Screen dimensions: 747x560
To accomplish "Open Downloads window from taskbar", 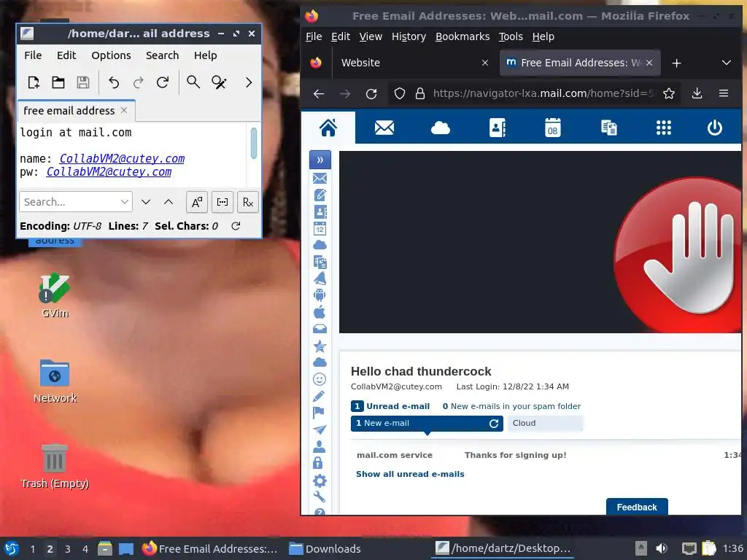I will [x=325, y=549].
